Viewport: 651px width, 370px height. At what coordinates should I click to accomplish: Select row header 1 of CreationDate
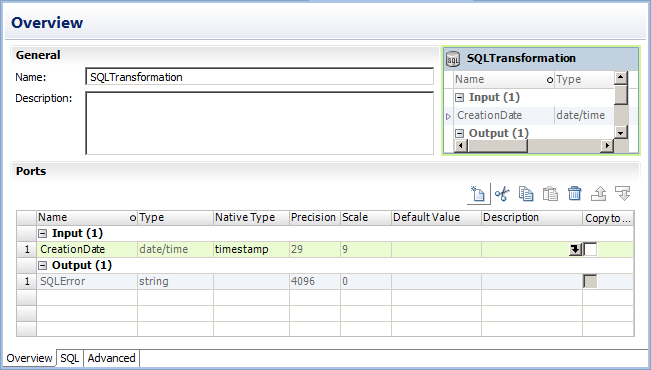pos(27,249)
